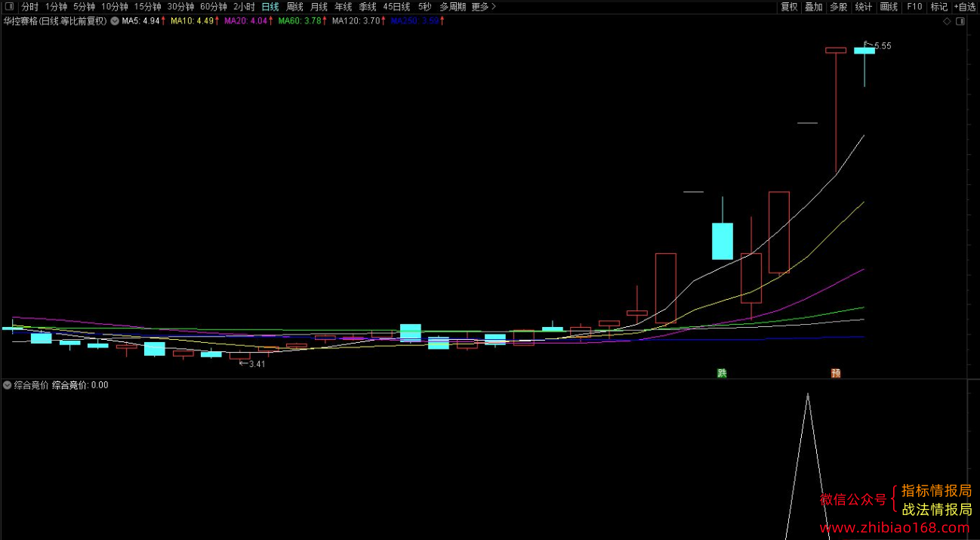The width and height of the screenshot is (980, 540).
Task: Switch to 年线 yearly chart
Action: pos(343,7)
